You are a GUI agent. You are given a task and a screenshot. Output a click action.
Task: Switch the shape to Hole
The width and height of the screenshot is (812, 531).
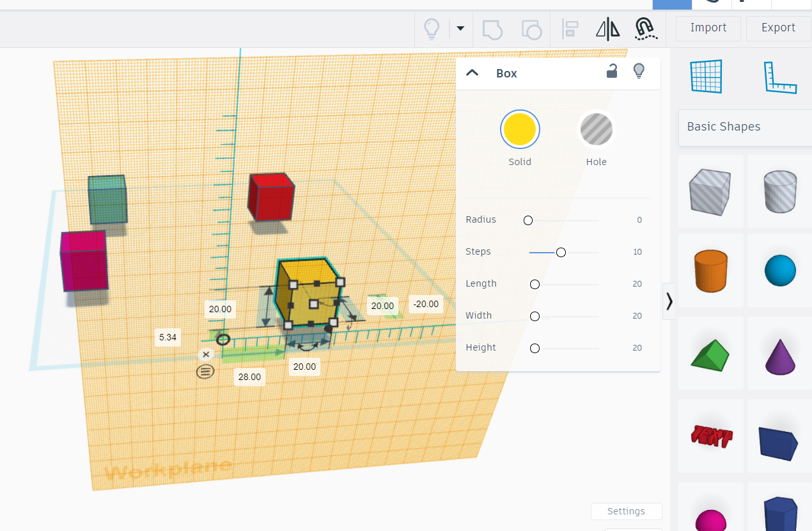click(x=597, y=129)
